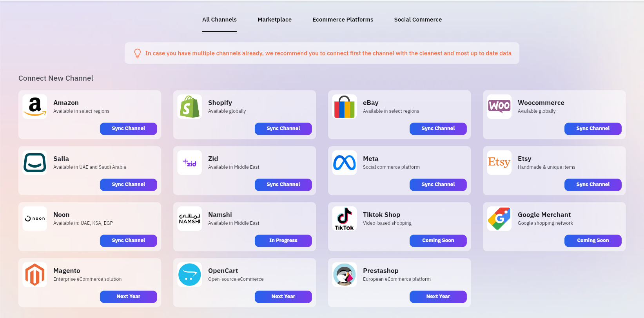Switch to the Marketplace tab

pos(274,20)
